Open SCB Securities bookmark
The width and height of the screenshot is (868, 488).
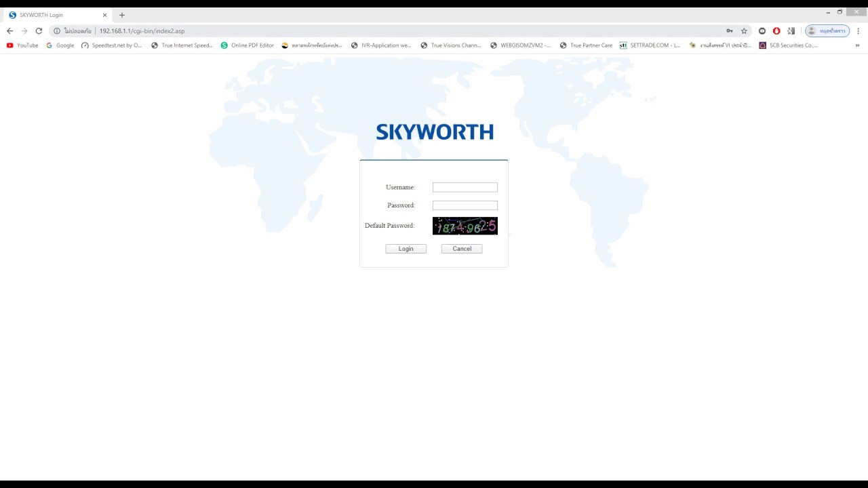(x=789, y=45)
